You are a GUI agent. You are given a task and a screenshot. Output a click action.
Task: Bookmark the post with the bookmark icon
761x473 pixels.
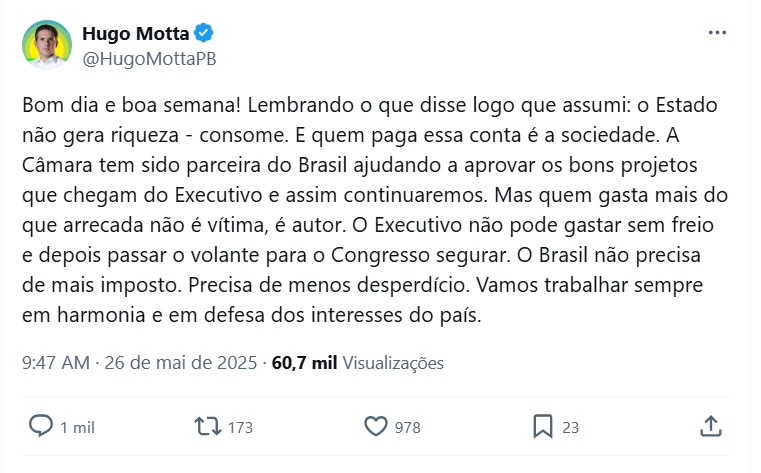pos(543,426)
